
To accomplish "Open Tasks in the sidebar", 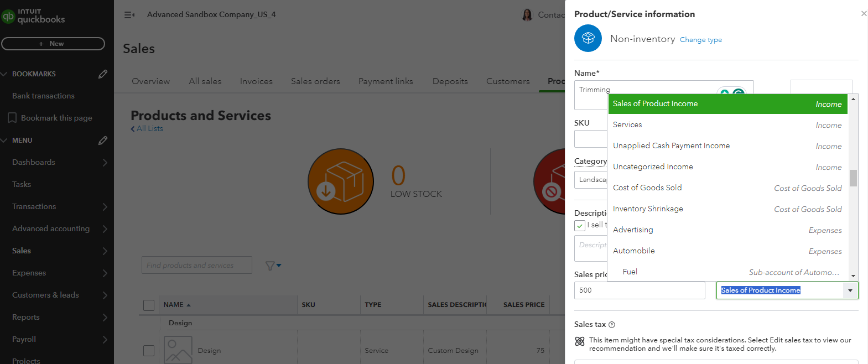I will (22, 185).
